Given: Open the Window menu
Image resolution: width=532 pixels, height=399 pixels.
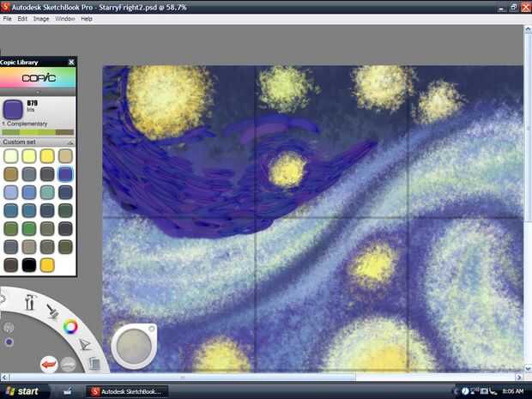Looking at the screenshot, I should [x=65, y=19].
